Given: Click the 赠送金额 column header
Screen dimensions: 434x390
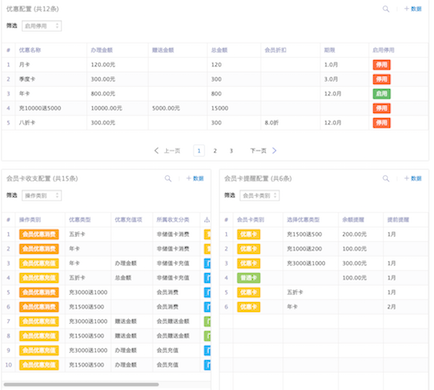Looking at the screenshot, I should pyautogui.click(x=163, y=50).
